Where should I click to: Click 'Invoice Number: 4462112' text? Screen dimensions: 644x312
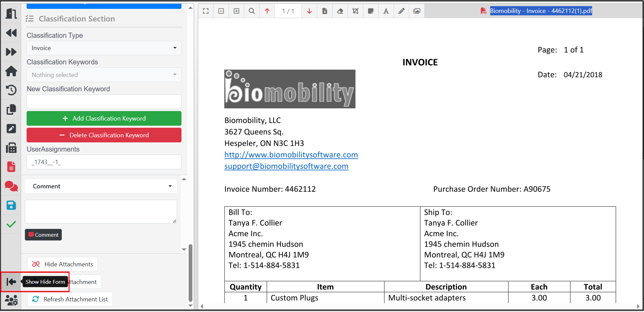(x=270, y=189)
